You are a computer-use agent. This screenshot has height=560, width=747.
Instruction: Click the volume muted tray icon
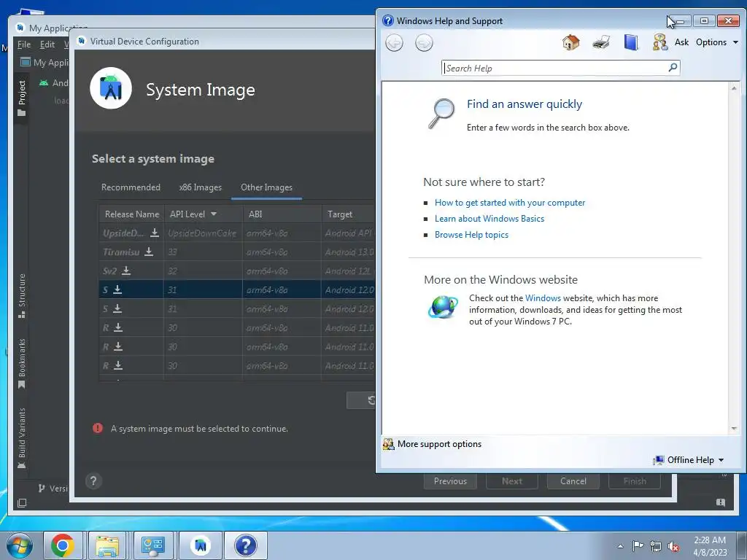click(x=673, y=547)
